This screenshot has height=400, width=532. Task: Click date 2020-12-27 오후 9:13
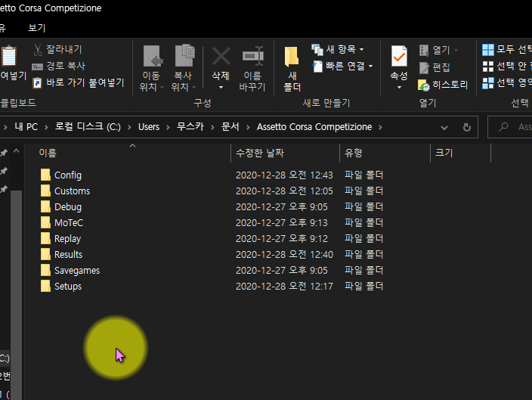282,222
